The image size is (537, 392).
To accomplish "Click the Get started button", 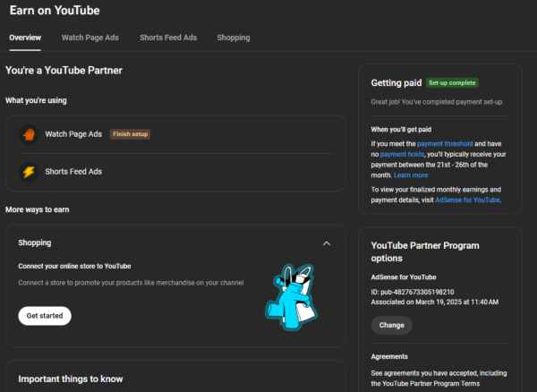I will 45,316.
